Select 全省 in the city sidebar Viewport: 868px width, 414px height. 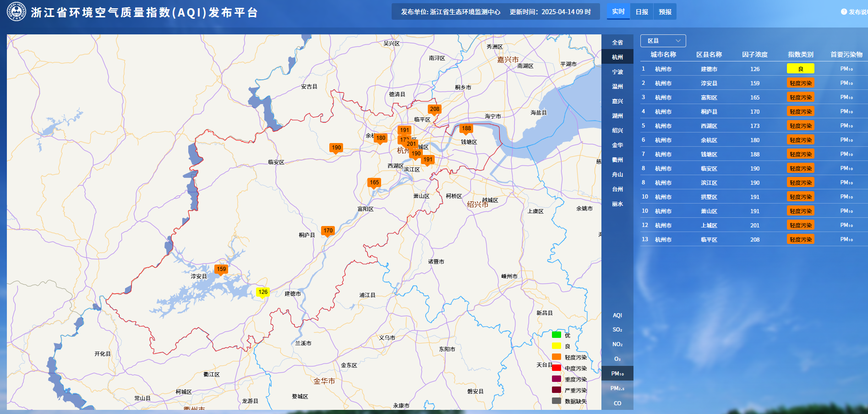click(617, 43)
